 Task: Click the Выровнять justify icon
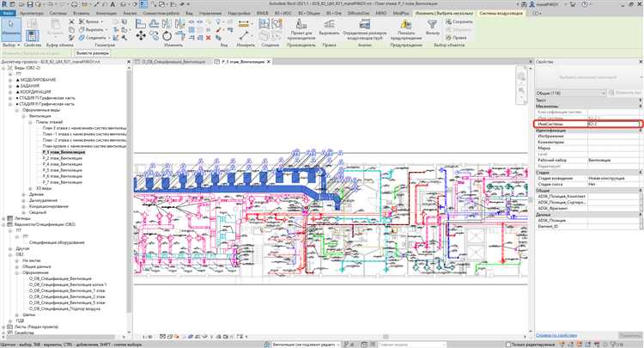coord(329,27)
